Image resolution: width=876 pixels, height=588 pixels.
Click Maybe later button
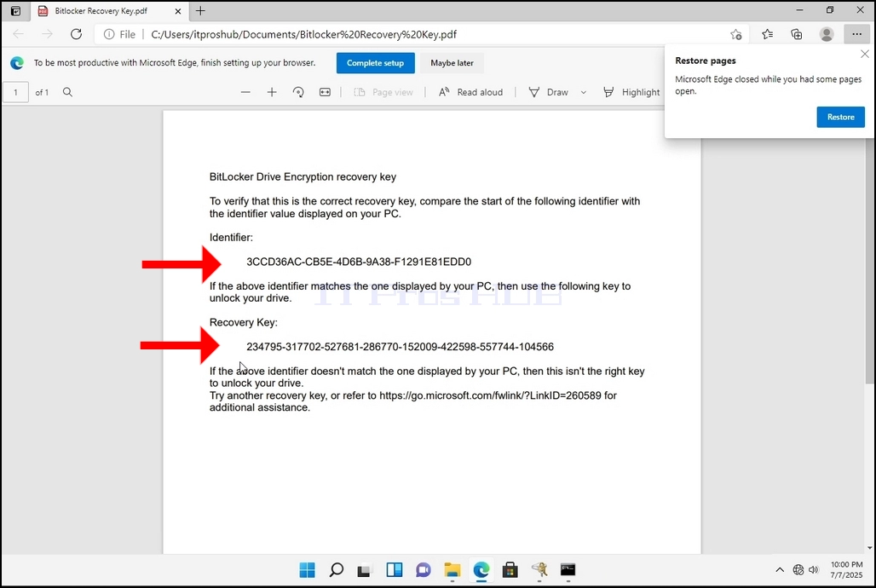click(452, 62)
